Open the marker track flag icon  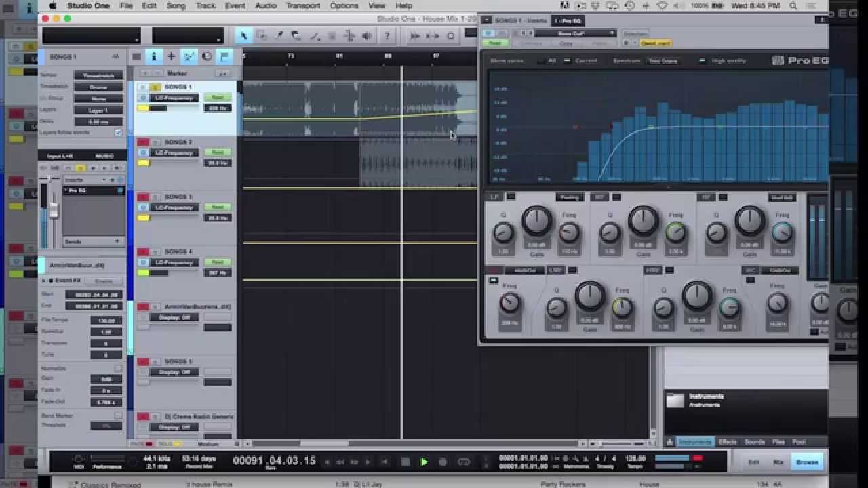pyautogui.click(x=224, y=57)
